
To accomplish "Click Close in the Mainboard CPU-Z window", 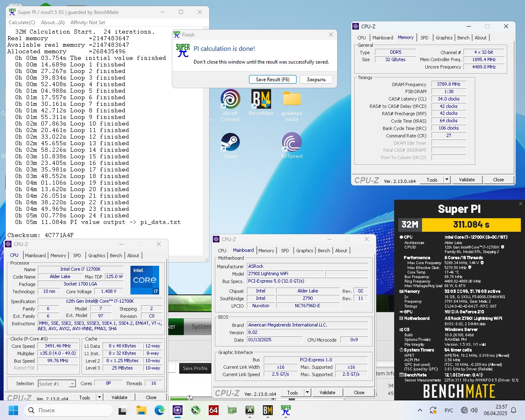I will [x=359, y=393].
